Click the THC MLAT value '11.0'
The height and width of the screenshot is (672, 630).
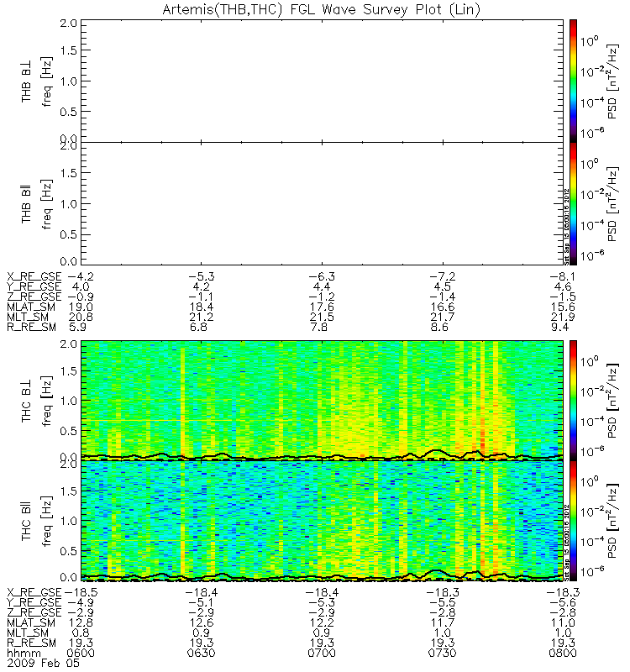tap(563, 623)
